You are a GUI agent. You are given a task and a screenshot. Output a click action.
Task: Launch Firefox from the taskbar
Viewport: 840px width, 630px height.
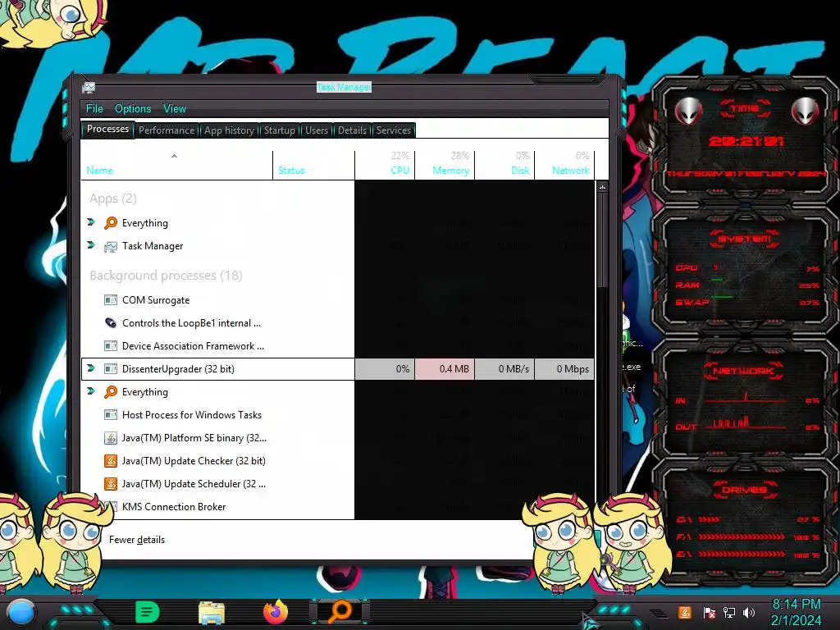[276, 612]
